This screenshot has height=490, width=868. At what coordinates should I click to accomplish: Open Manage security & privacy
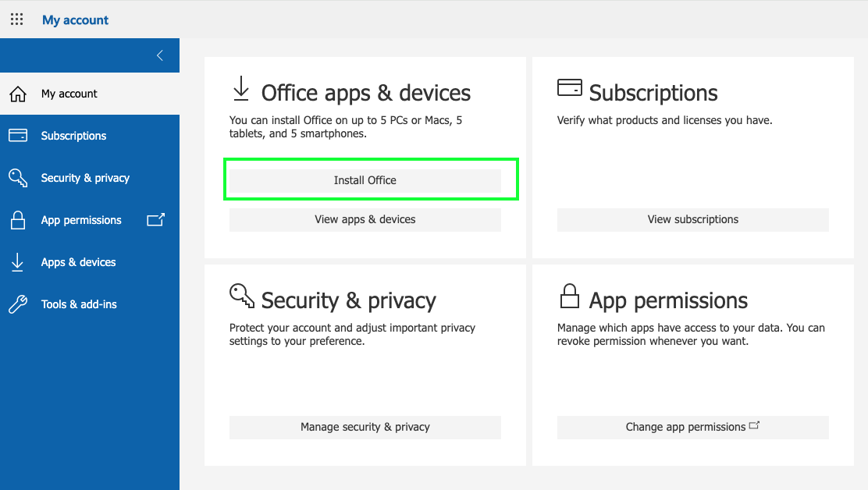coord(365,427)
